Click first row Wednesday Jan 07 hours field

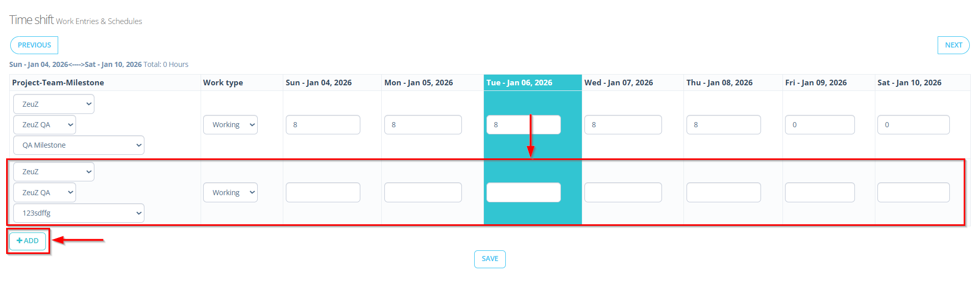tap(623, 125)
